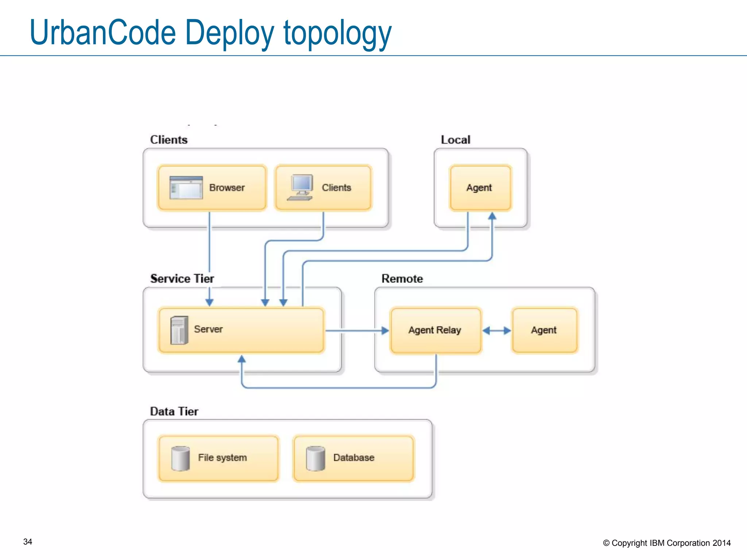
Task: Click the Local group heading
Action: (x=455, y=140)
